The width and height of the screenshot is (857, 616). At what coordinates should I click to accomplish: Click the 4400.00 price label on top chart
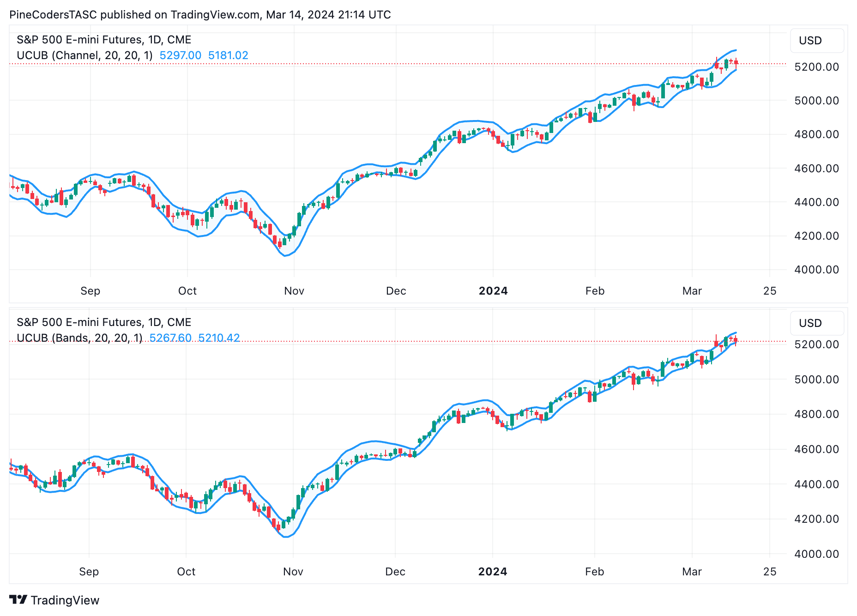(x=816, y=202)
